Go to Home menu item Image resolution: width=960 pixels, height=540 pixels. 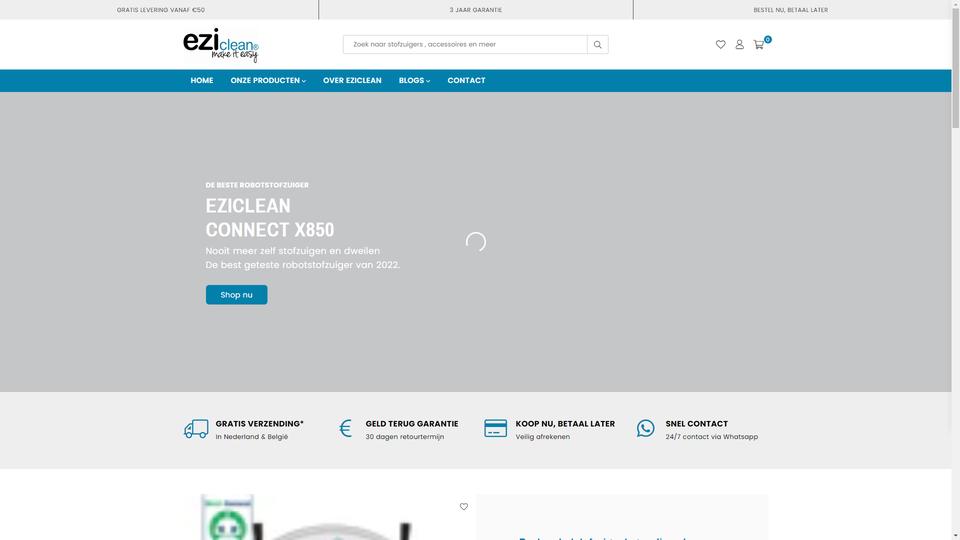pyautogui.click(x=201, y=81)
